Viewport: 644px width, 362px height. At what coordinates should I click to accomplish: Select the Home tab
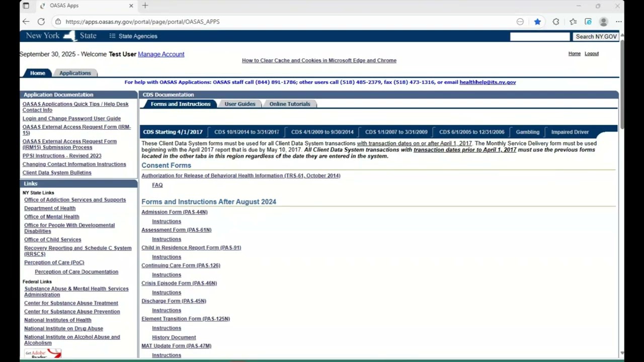[x=37, y=73]
